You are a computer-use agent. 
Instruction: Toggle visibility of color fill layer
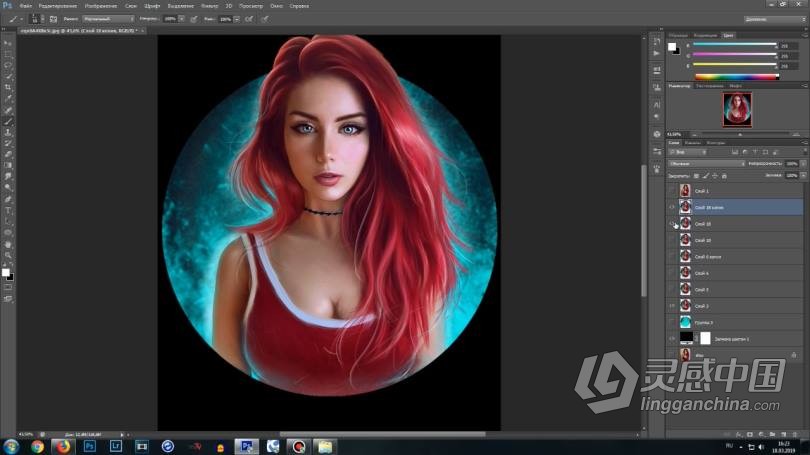tap(672, 339)
